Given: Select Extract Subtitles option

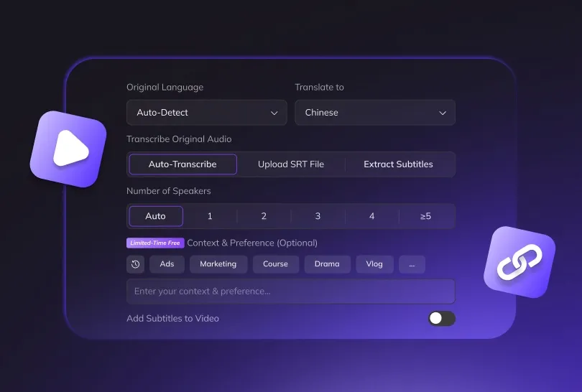Looking at the screenshot, I should point(398,164).
